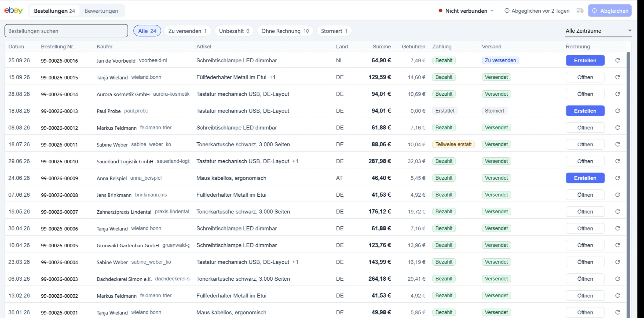The image size is (644, 318).
Task: Open invoice for order 99-00026-00012
Action: coord(585,128)
